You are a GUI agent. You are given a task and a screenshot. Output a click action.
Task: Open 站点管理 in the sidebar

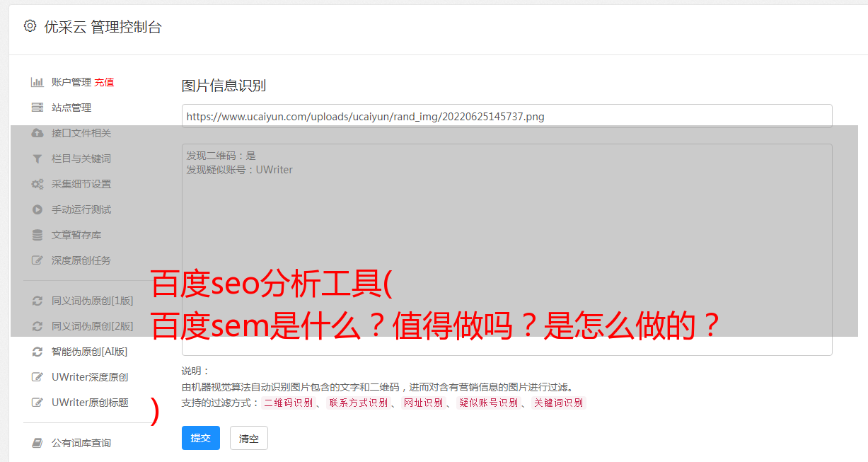[71, 108]
